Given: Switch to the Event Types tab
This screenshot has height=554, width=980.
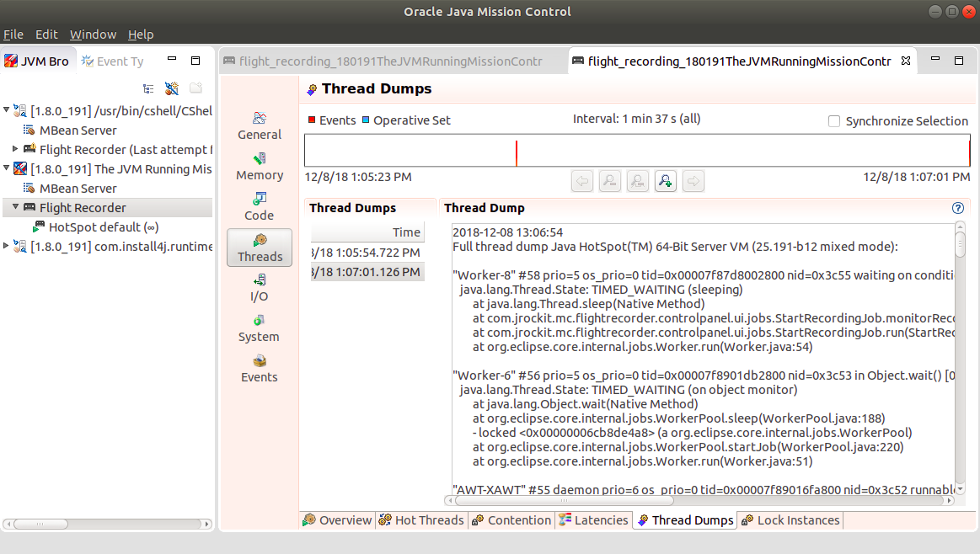Looking at the screenshot, I should (113, 61).
